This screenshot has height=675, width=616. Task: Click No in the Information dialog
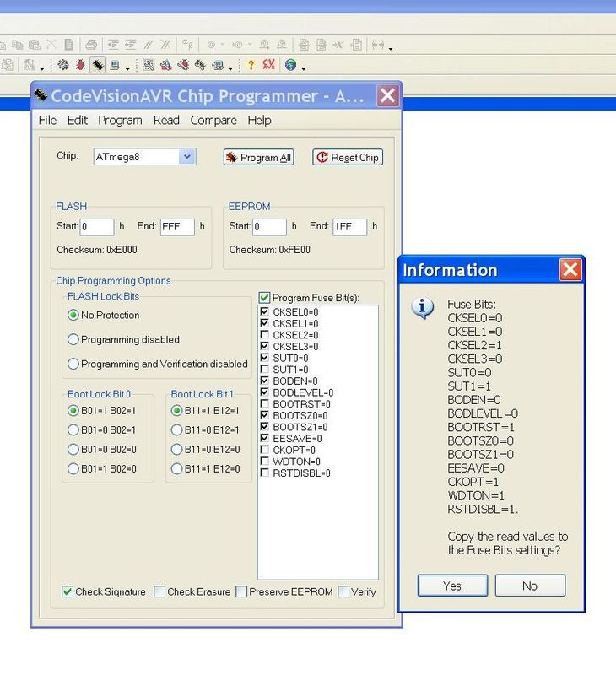pyautogui.click(x=530, y=586)
